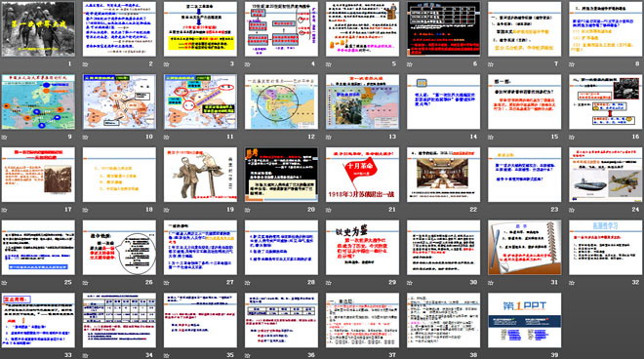The height and width of the screenshot is (359, 644).
Task: Click the animation star under slide 4
Action: point(248,64)
